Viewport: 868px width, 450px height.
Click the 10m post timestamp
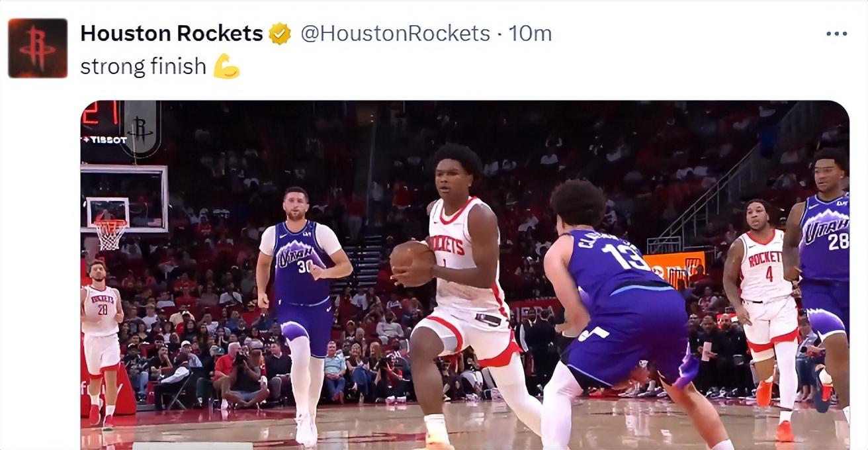[x=530, y=34]
